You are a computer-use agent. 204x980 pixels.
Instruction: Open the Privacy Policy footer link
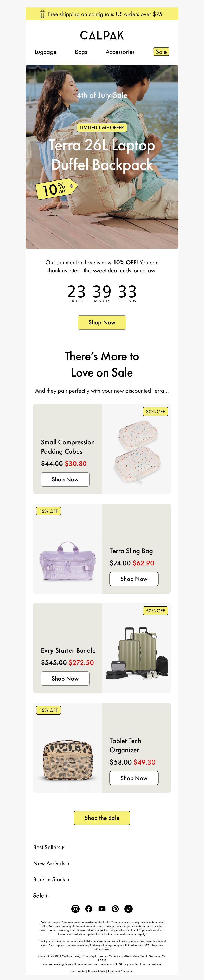(96, 971)
